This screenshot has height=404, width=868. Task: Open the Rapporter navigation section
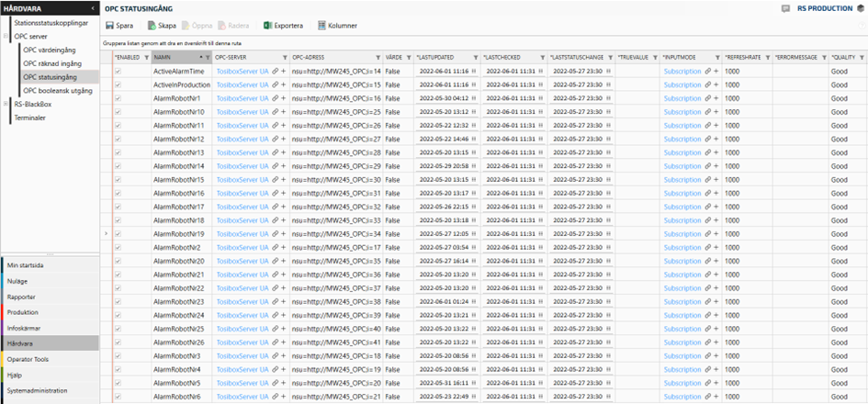22,297
